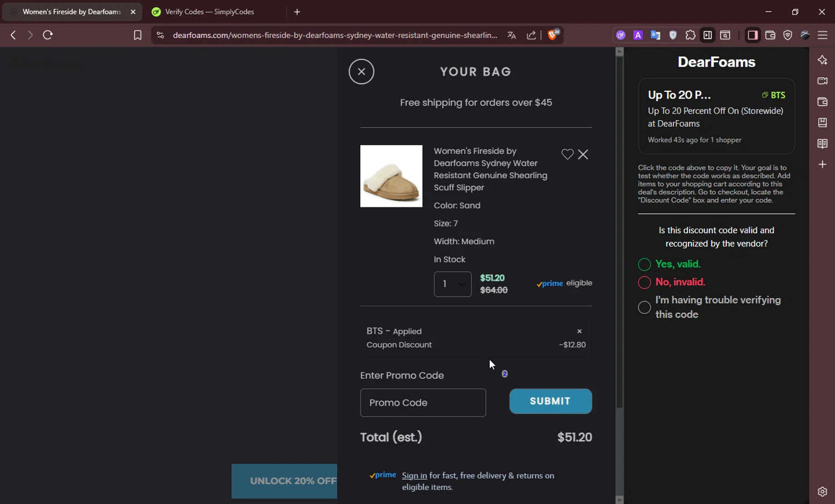The height and width of the screenshot is (504, 835).
Task: Click the Promo Code input field
Action: (x=423, y=403)
